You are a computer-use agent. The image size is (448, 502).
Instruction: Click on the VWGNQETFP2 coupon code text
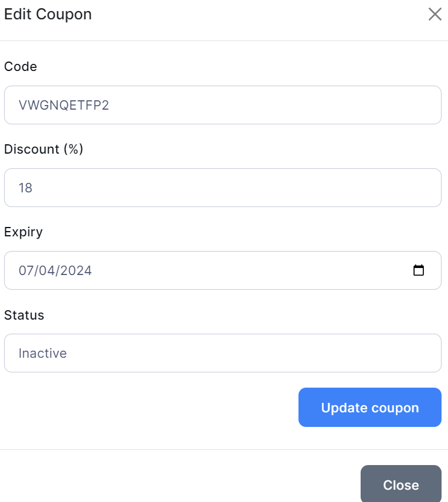pos(64,106)
